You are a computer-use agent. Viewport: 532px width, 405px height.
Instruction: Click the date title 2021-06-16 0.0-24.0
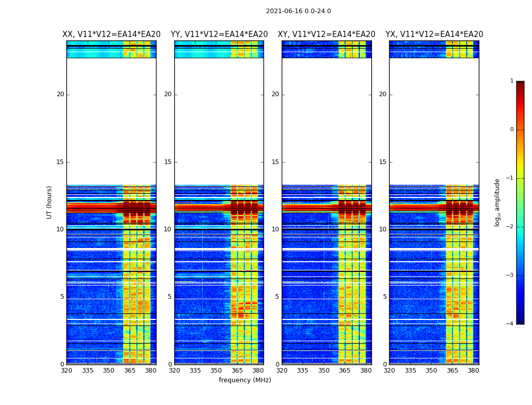coord(298,11)
